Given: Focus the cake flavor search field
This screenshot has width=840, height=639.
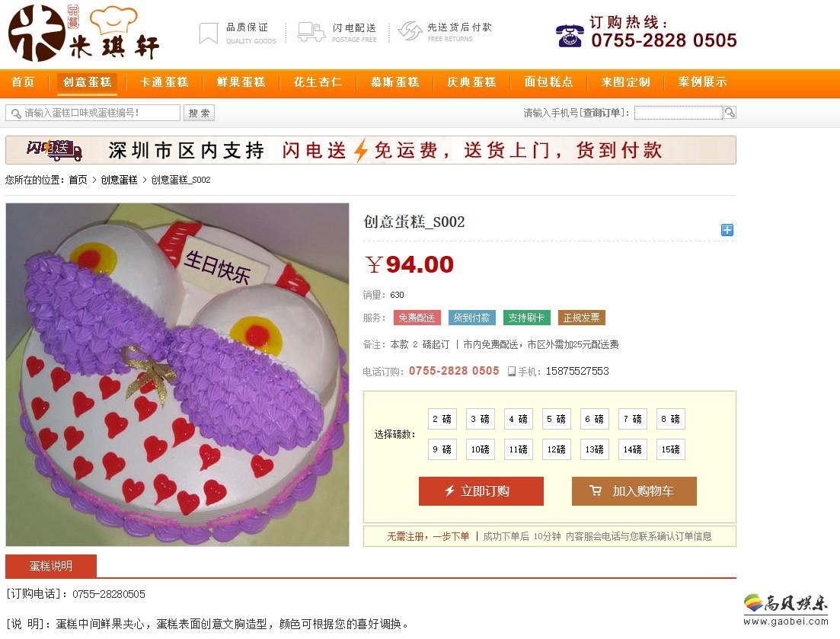Looking at the screenshot, I should point(93,113).
